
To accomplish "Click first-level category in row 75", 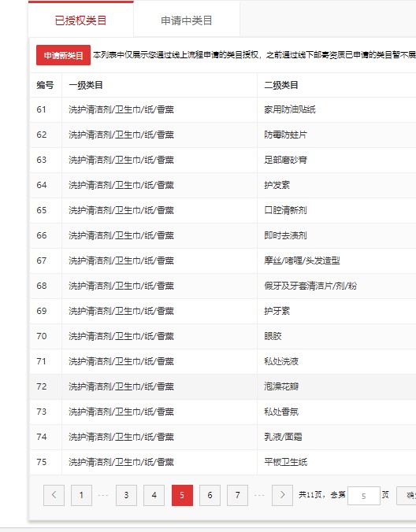I will coord(121,462).
